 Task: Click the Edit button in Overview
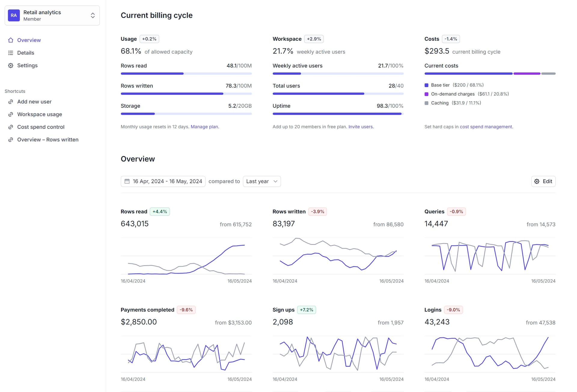click(x=543, y=181)
